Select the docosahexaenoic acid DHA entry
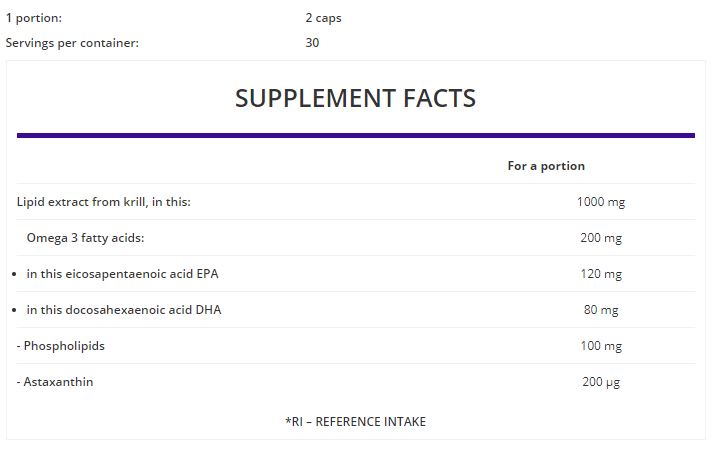Image resolution: width=719 pixels, height=449 pixels. tap(124, 310)
